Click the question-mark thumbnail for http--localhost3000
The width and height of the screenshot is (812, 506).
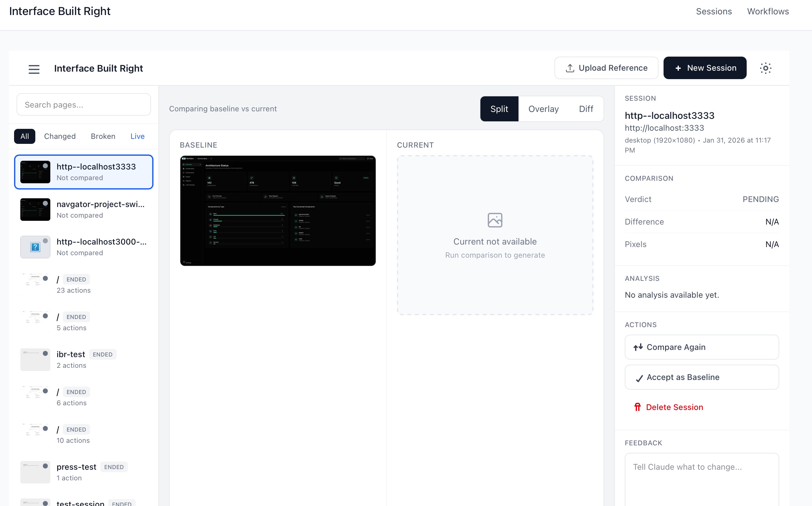35,247
